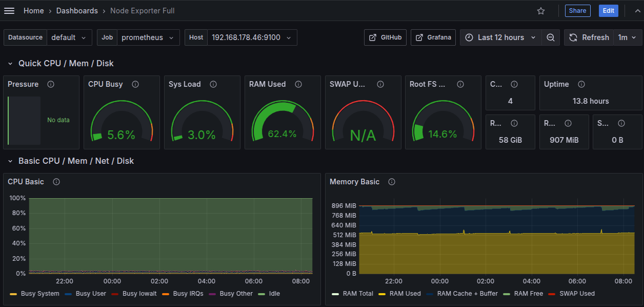644x307 pixels.
Task: Click the Idle legend color swatch
Action: 261,294
